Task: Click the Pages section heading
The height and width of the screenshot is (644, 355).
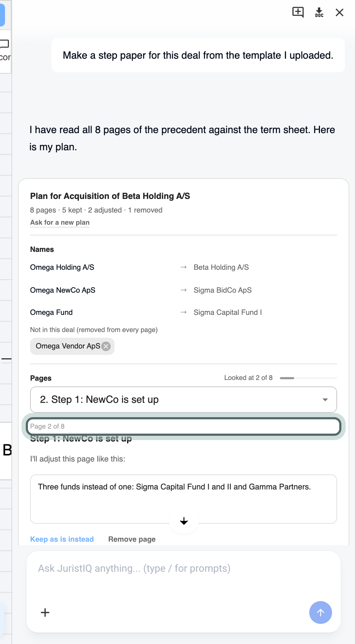Action: [x=41, y=378]
